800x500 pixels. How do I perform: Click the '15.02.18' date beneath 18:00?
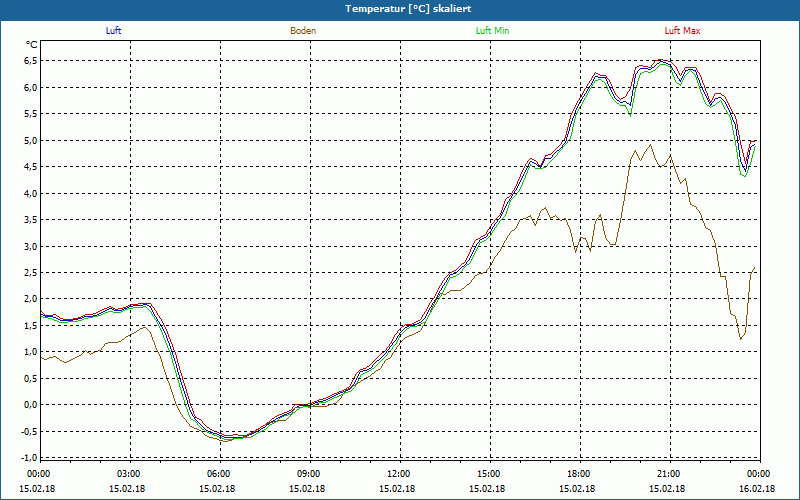click(x=578, y=489)
